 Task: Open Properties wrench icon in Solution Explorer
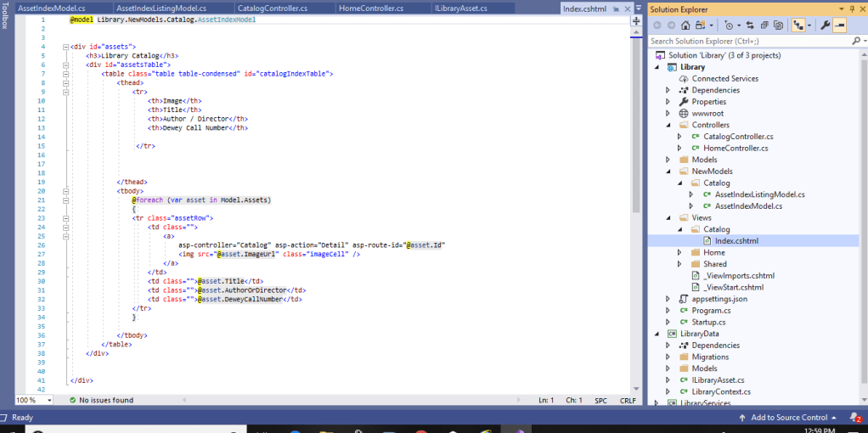824,25
